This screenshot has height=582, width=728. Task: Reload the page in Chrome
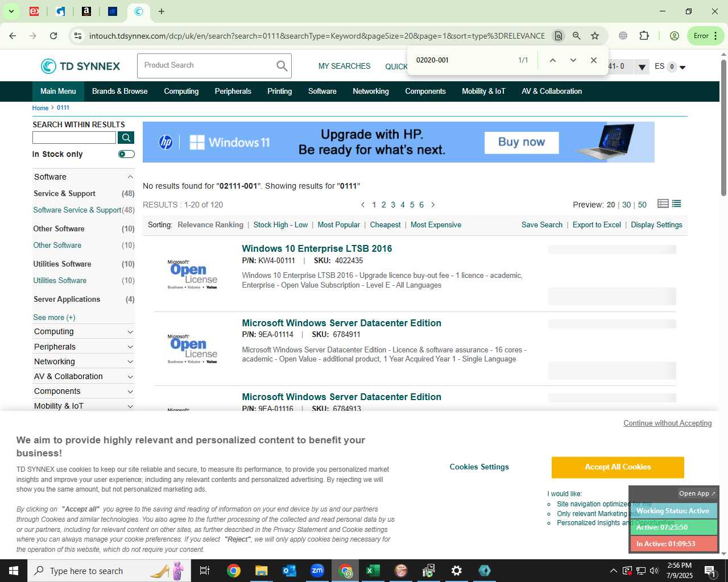point(53,36)
